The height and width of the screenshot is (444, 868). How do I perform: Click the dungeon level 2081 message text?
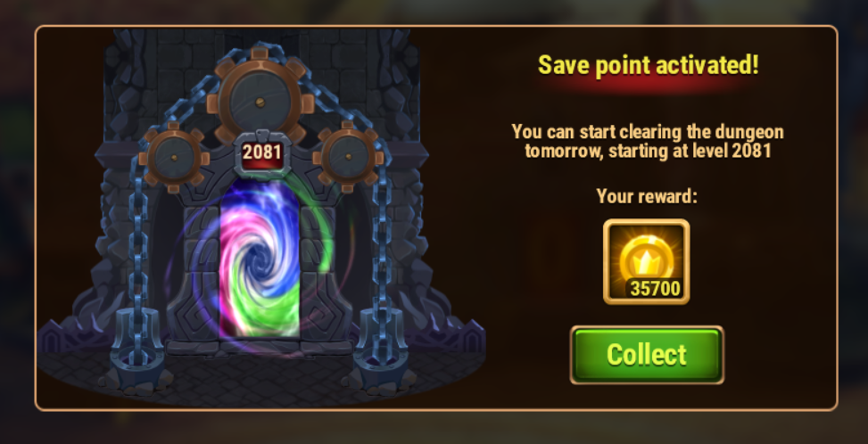(x=648, y=141)
